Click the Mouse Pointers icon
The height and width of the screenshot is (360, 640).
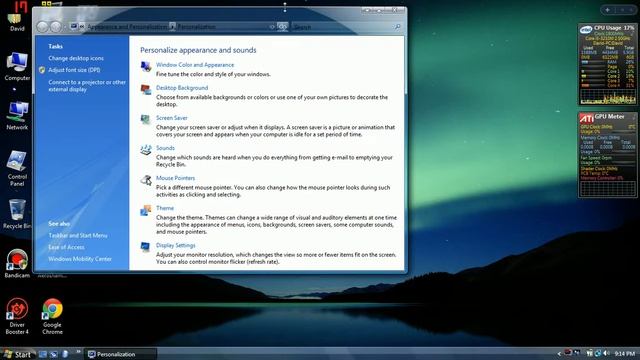click(146, 180)
